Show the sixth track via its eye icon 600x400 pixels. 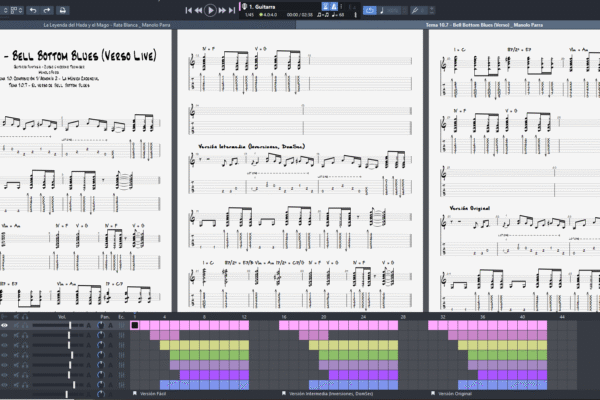click(5, 375)
